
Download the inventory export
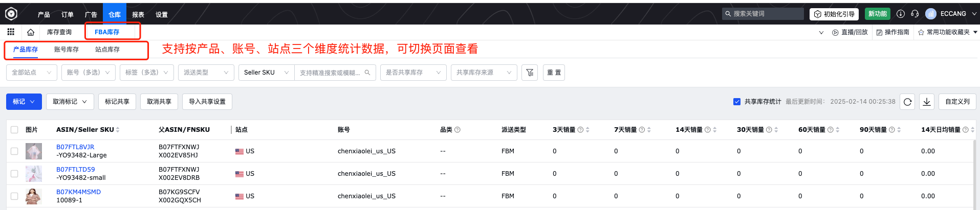pos(927,102)
